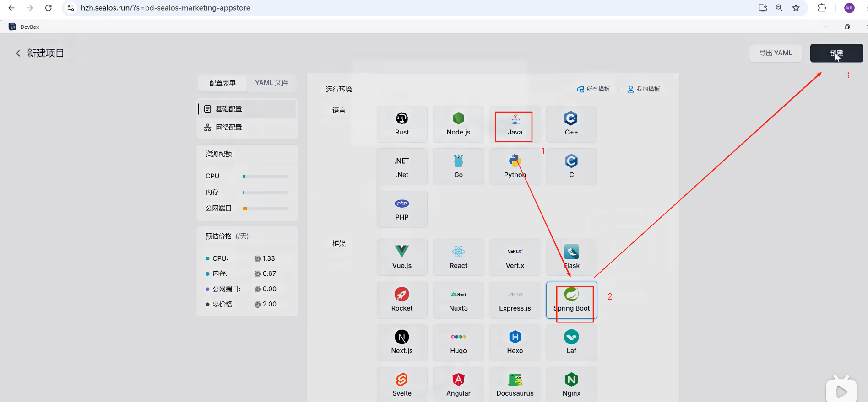Click the 总价格 value 2.00
The image size is (868, 402).
(270, 304)
